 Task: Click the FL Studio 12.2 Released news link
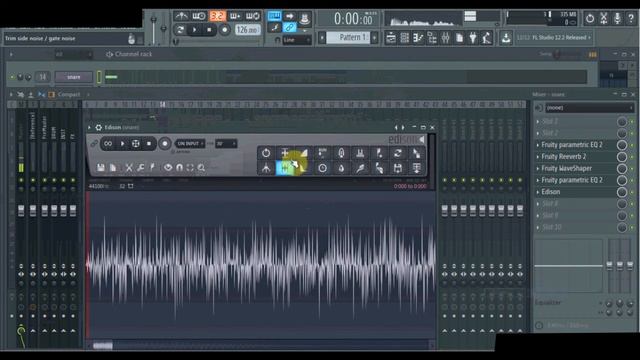coord(559,38)
